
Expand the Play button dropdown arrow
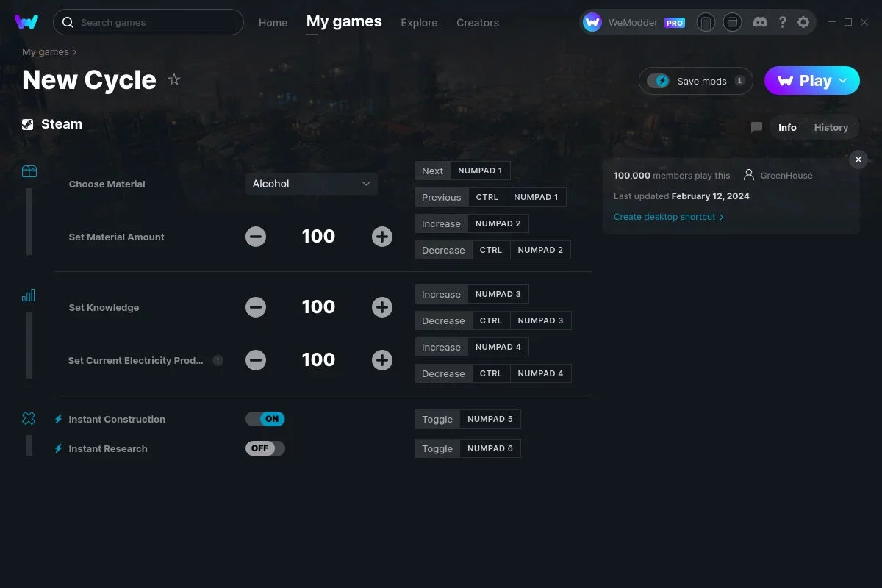843,81
